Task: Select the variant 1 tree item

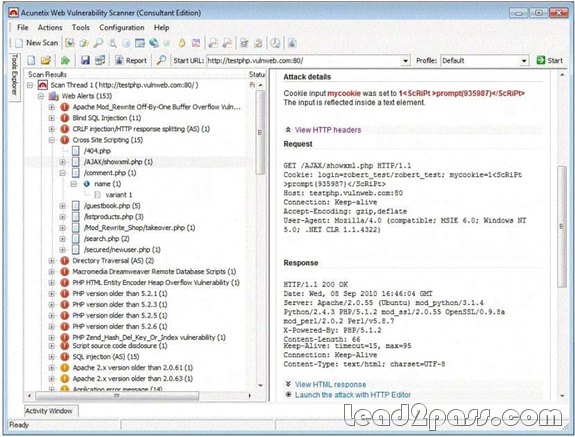Action: click(119, 195)
